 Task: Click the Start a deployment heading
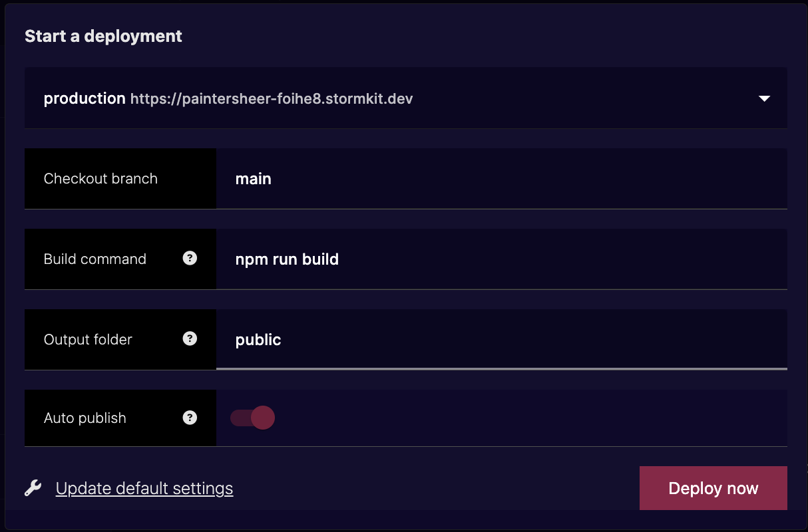(x=103, y=36)
